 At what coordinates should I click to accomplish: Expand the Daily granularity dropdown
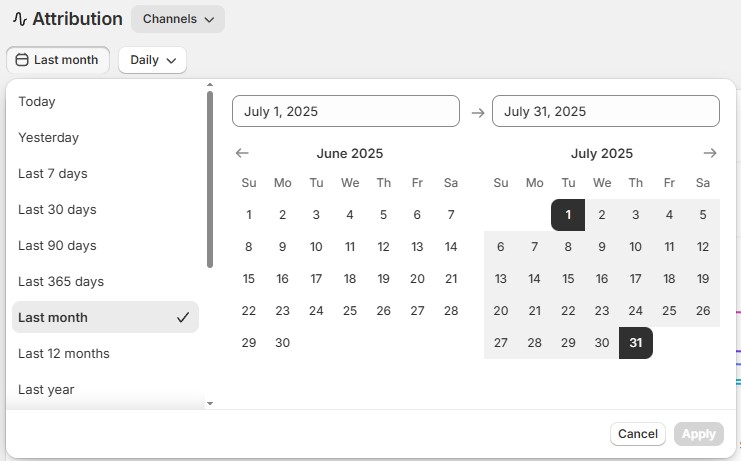tap(152, 60)
